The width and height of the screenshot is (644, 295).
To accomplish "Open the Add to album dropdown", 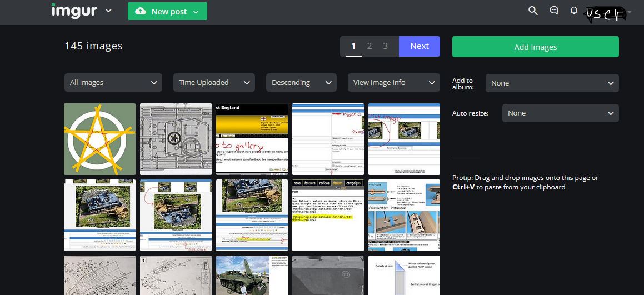I will (x=552, y=83).
